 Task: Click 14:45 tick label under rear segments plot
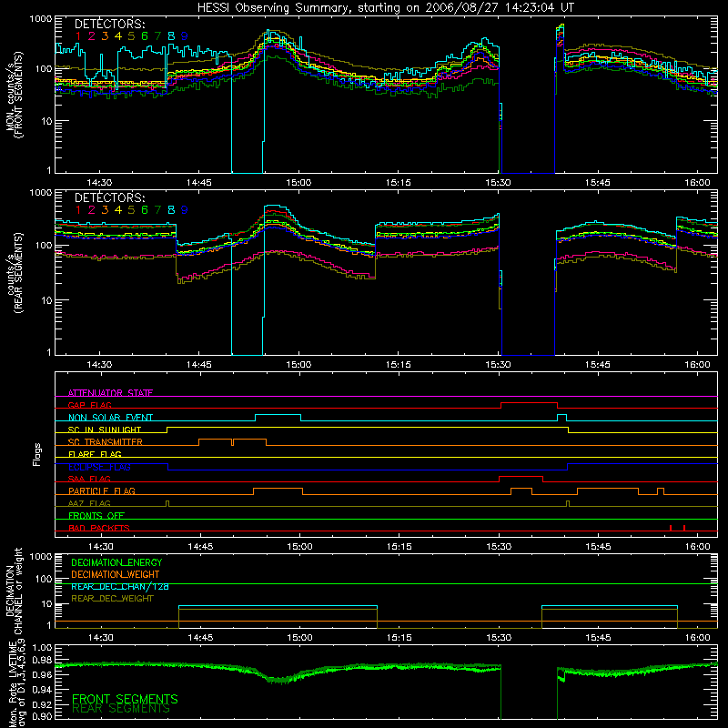pyautogui.click(x=198, y=365)
